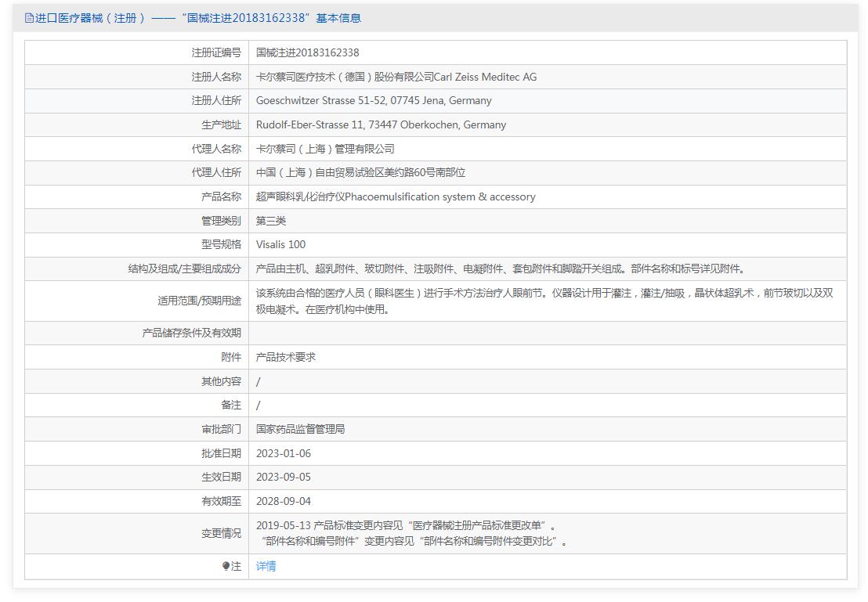Click the Rudolf-Eber-Strasse 11 Oberkochen address
Image resolution: width=868 pixels, height=602 pixels.
pos(381,125)
